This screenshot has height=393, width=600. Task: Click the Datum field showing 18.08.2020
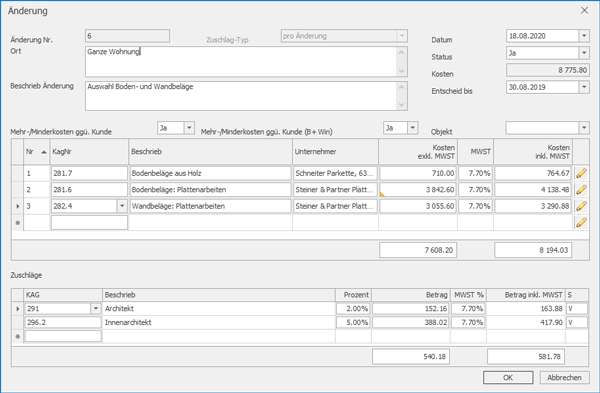[x=543, y=36]
